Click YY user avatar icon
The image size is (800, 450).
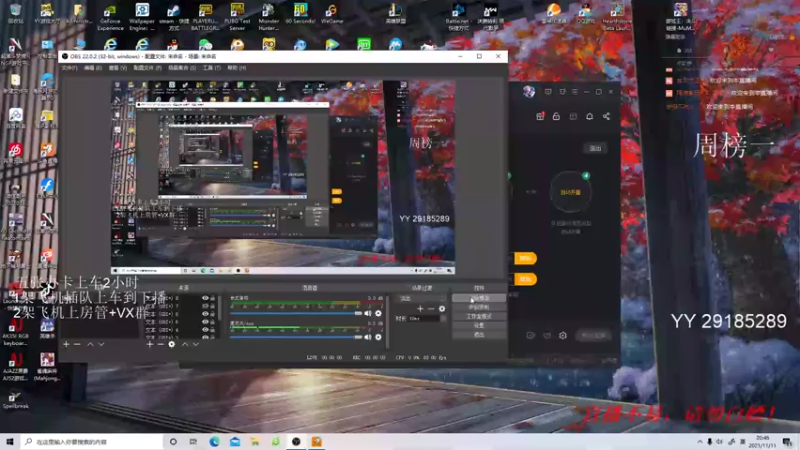[529, 92]
